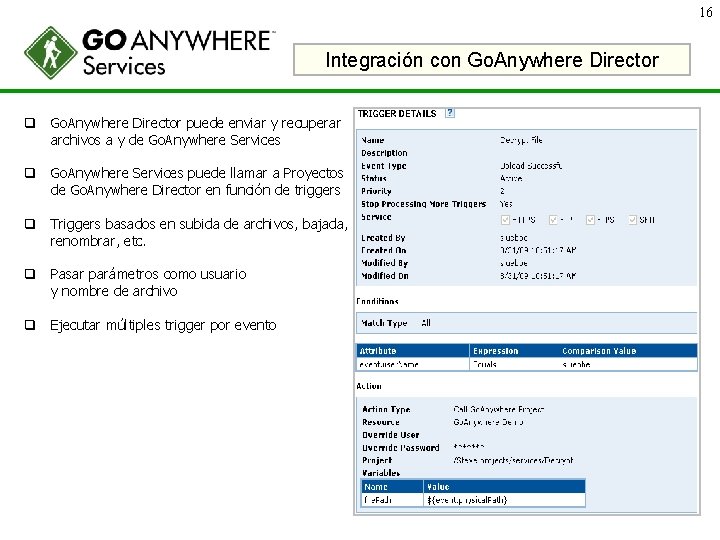
Task: Click the 'Resource' label in Action section
Action: [x=381, y=422]
